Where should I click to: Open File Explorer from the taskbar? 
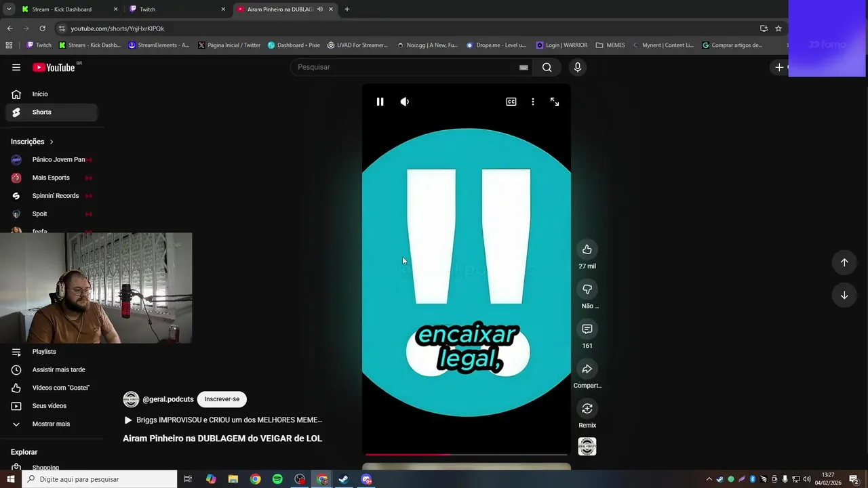pos(233,479)
